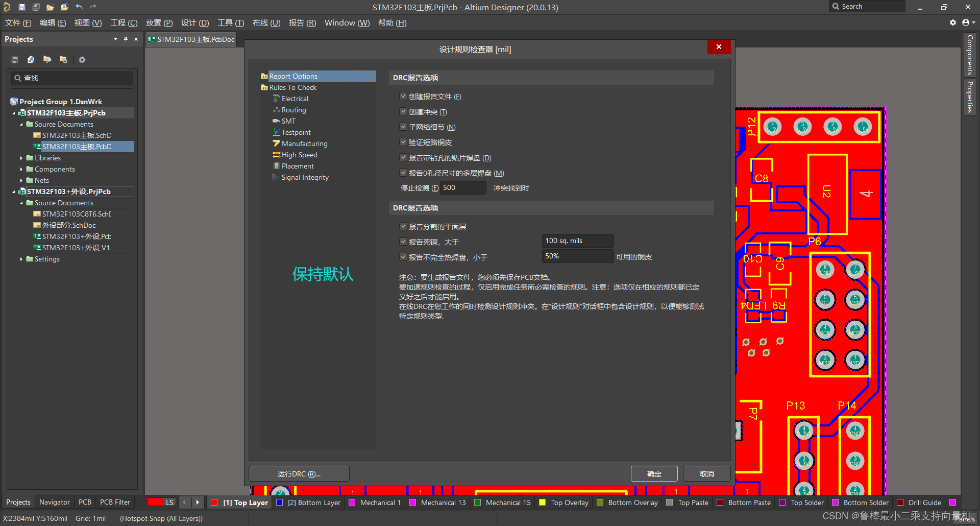
Task: Open Projects panel settings gear
Action: [82, 60]
